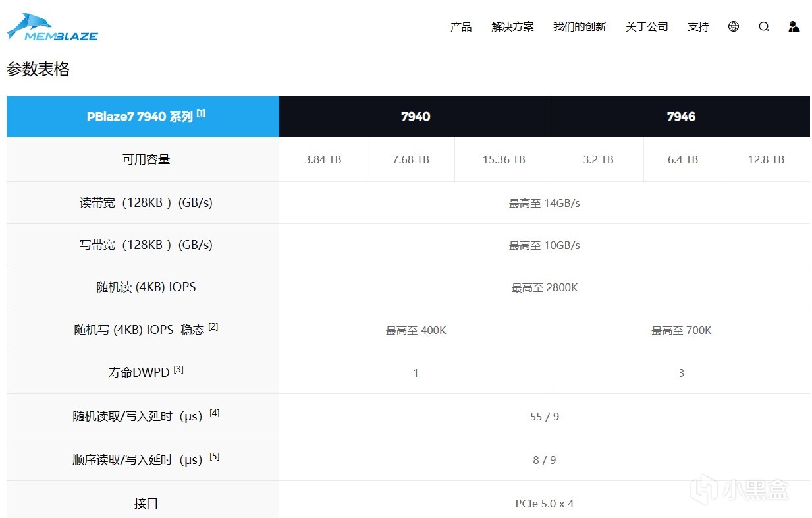Select the 6.4 TB capacity cell
This screenshot has width=812, height=518.
click(x=683, y=159)
